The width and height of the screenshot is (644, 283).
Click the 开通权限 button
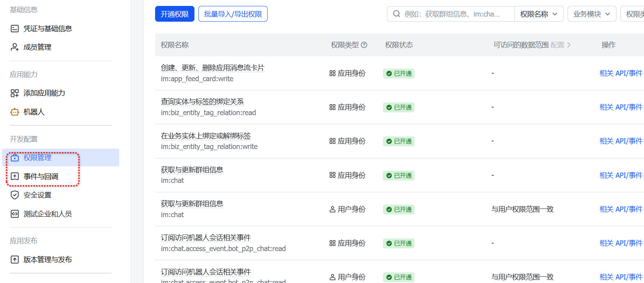click(174, 14)
